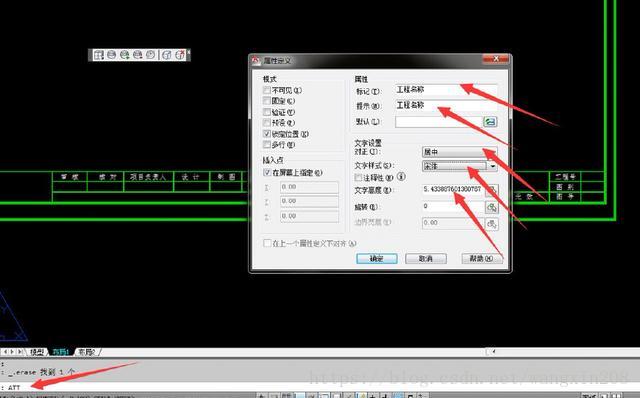Click the info icon next to 注释性
The width and height of the screenshot is (640, 398).
[401, 177]
